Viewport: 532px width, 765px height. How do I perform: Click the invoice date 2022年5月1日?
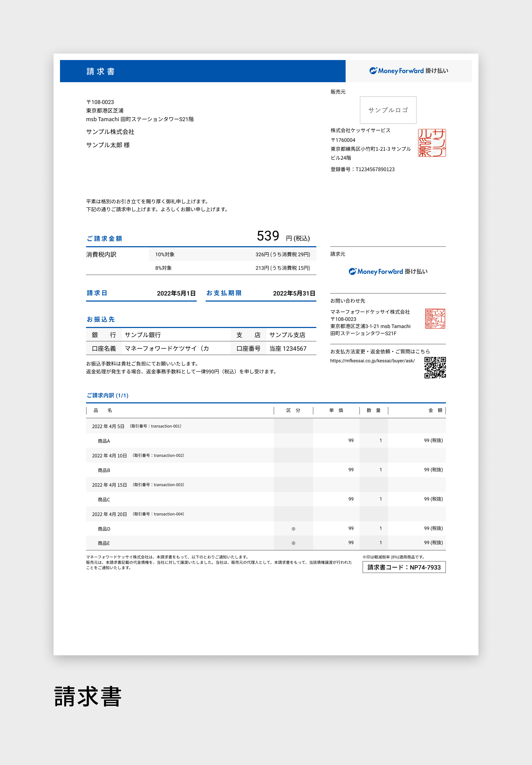point(176,293)
